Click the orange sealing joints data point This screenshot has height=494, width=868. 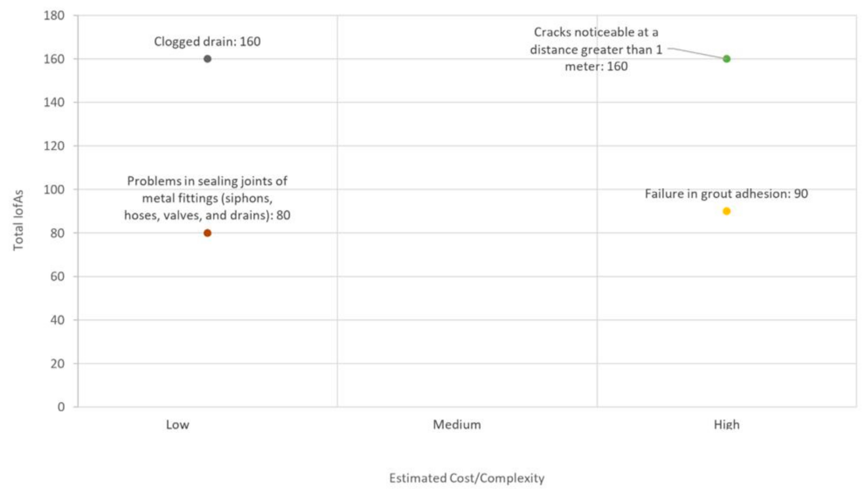pyautogui.click(x=207, y=233)
